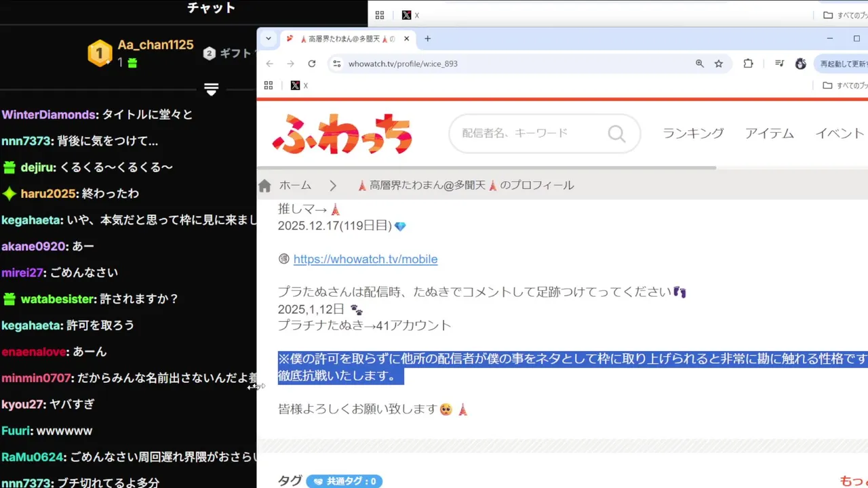The height and width of the screenshot is (488, 868).
Task: Click the silver rank 2 gift badge
Action: pyautogui.click(x=210, y=54)
